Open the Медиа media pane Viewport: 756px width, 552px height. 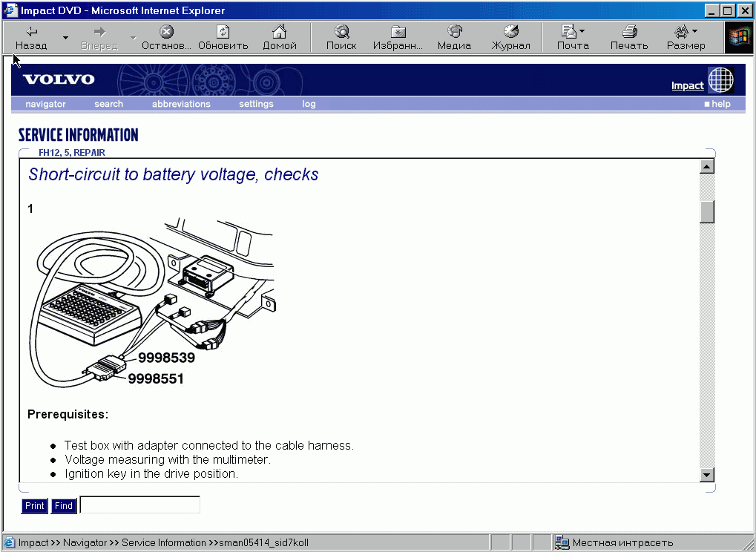click(454, 38)
